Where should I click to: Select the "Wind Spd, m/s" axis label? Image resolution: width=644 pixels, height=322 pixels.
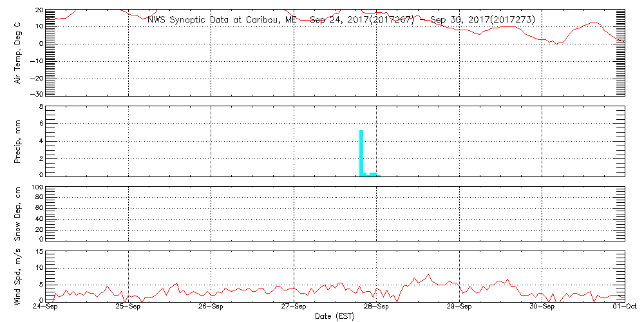point(17,278)
